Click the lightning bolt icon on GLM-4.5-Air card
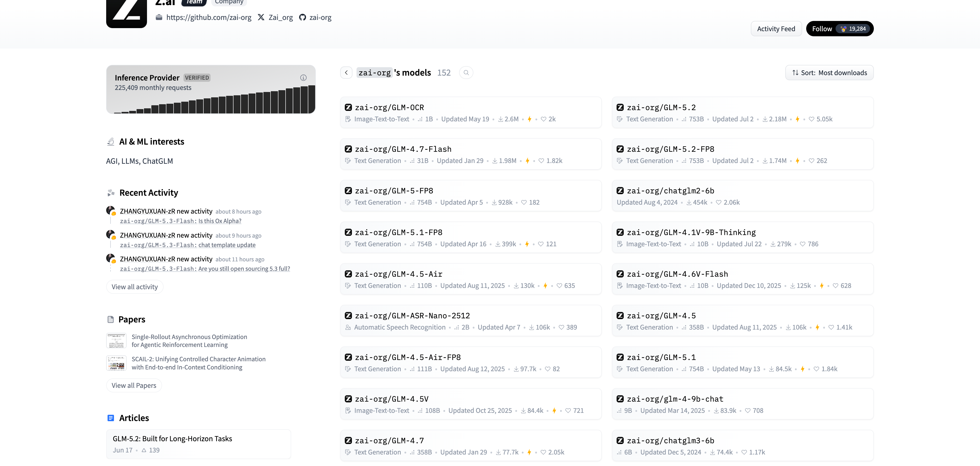This screenshot has height=466, width=980. click(x=546, y=286)
